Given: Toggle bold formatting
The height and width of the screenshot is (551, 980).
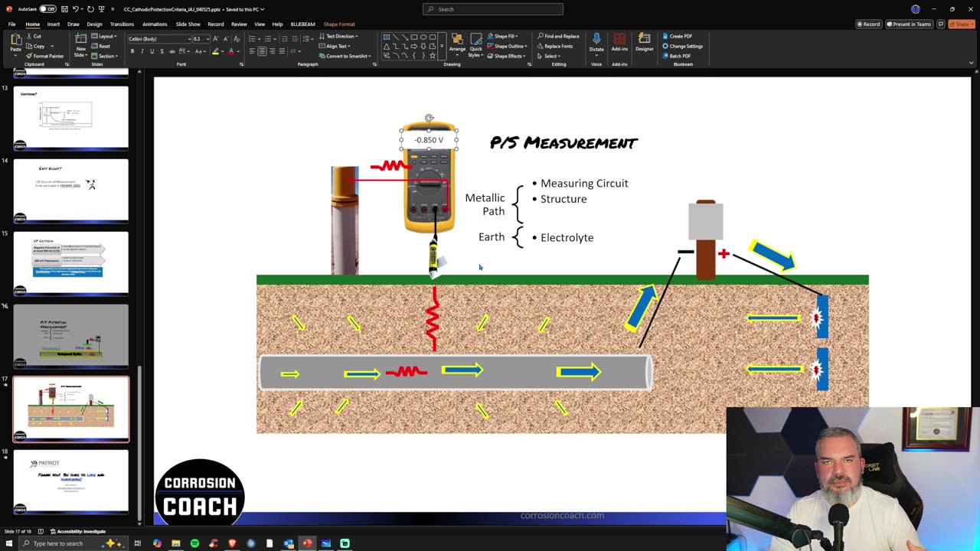Looking at the screenshot, I should tap(132, 51).
